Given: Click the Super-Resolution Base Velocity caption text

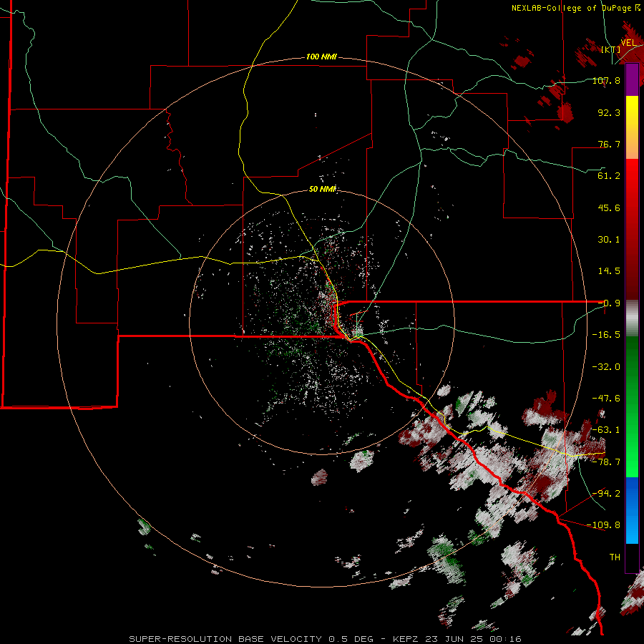Looking at the screenshot, I should [x=325, y=639].
